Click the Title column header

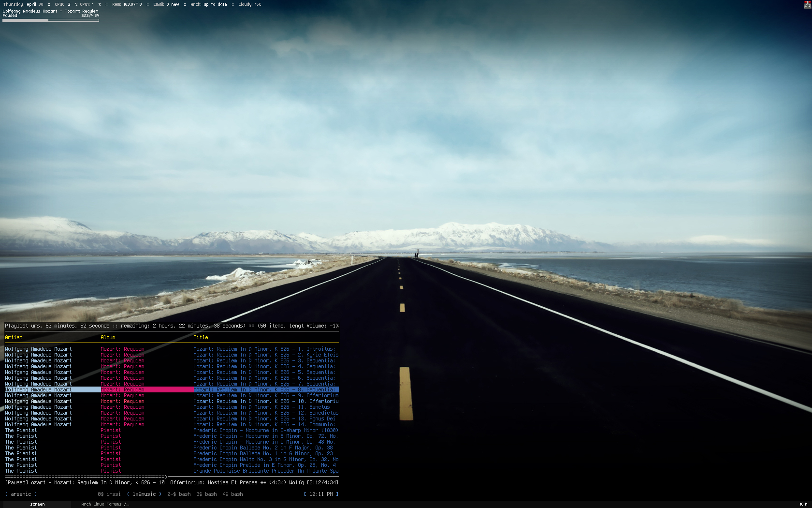pos(201,337)
